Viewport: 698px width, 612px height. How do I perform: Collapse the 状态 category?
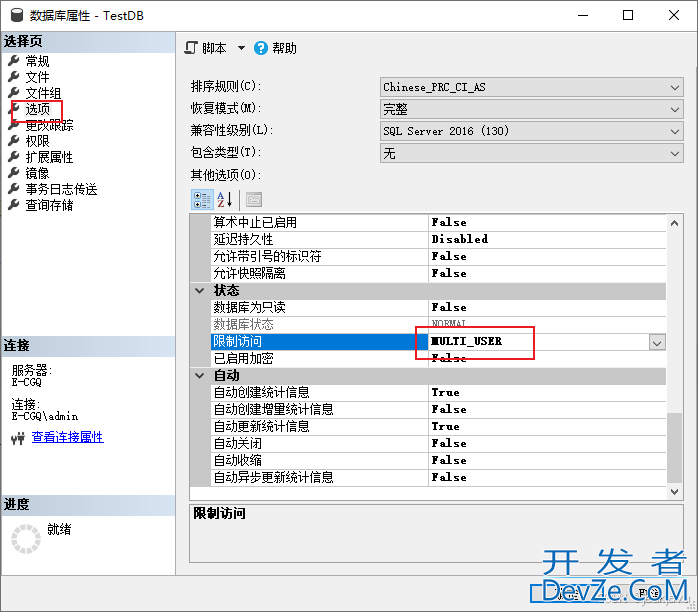tap(200, 291)
